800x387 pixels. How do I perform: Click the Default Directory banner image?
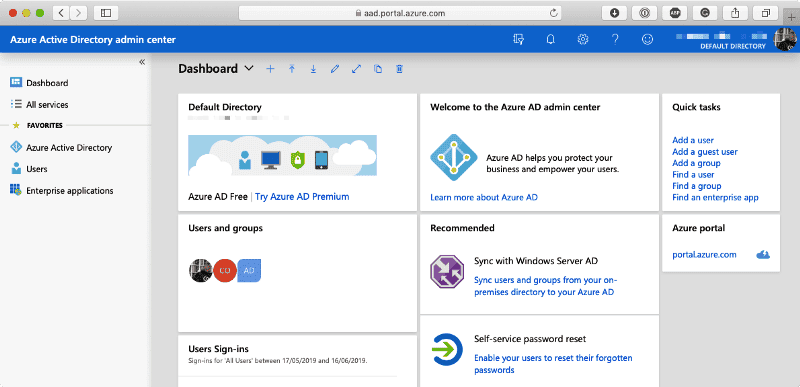(x=283, y=155)
